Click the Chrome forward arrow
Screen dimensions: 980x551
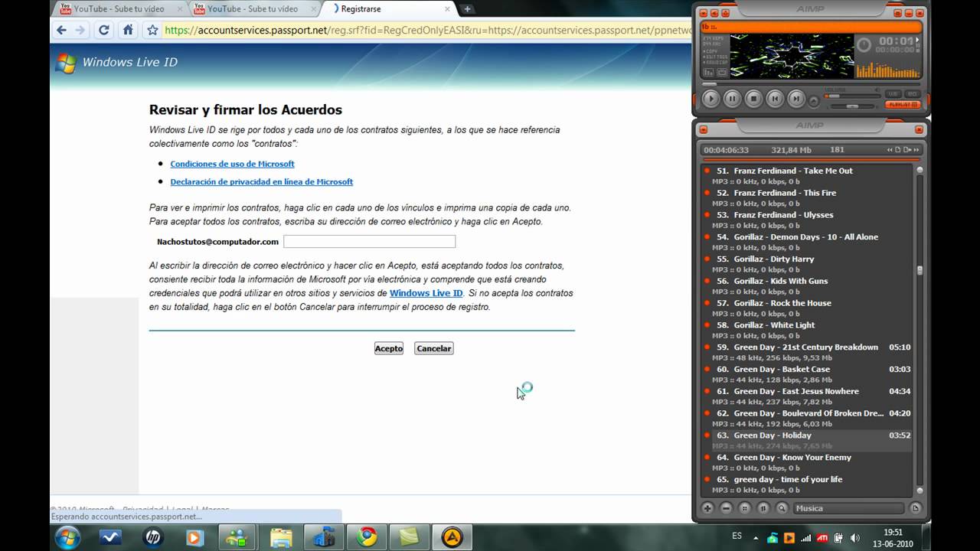pos(80,31)
